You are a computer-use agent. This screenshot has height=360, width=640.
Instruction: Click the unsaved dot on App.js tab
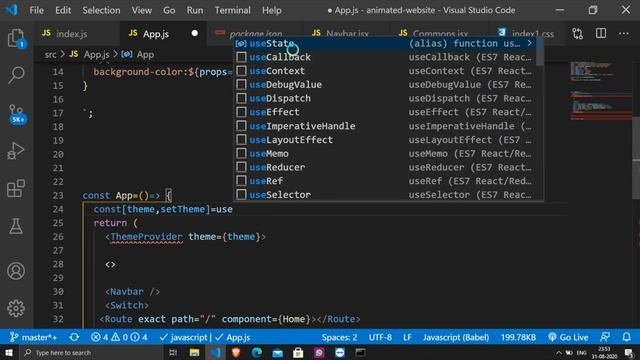(x=195, y=33)
